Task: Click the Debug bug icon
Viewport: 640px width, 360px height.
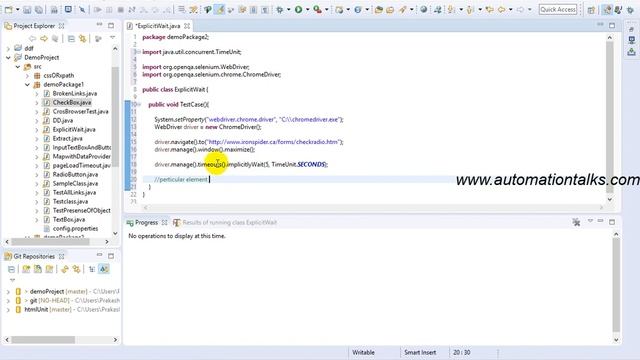Action: point(280,9)
